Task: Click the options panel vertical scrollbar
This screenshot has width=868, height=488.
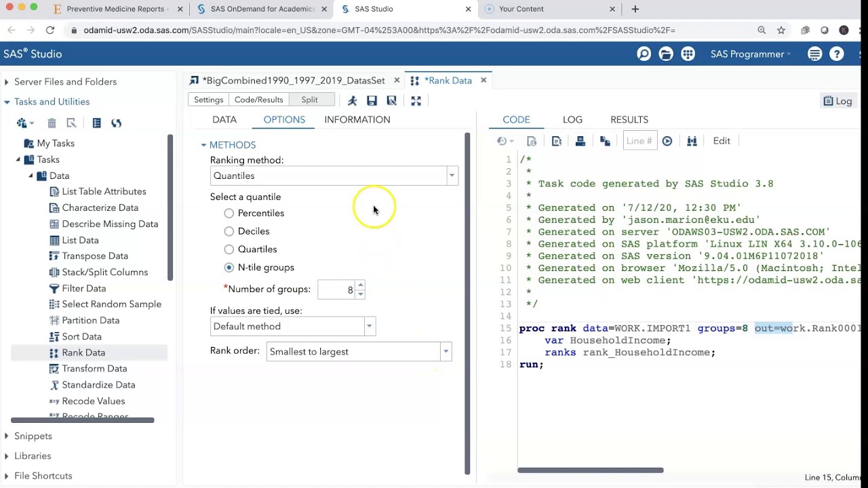Action: [x=467, y=303]
